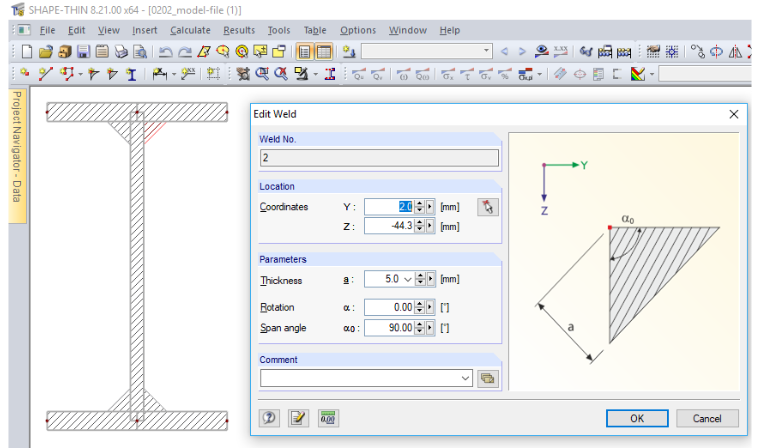The height and width of the screenshot is (448, 760).
Task: Open the load case combo box in toolbar
Action: (427, 51)
